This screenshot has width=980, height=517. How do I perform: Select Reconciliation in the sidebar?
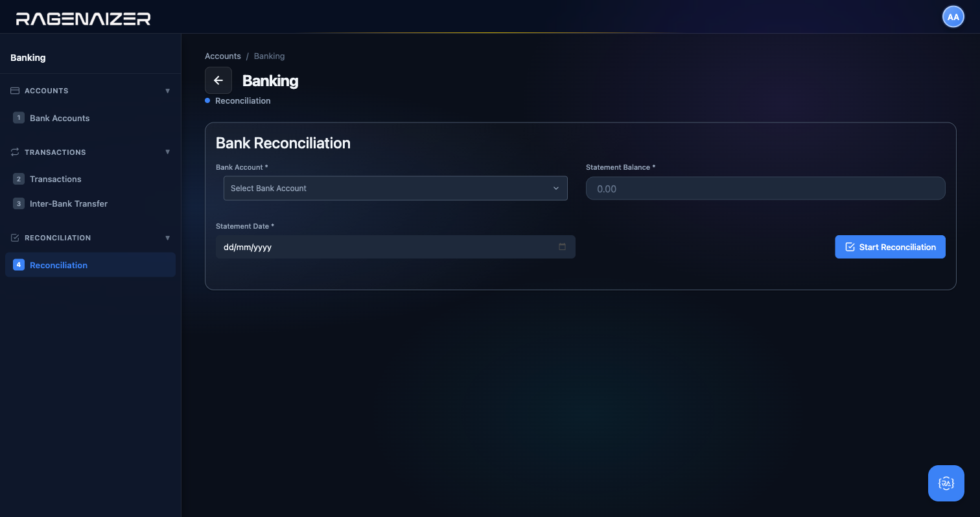(x=90, y=265)
